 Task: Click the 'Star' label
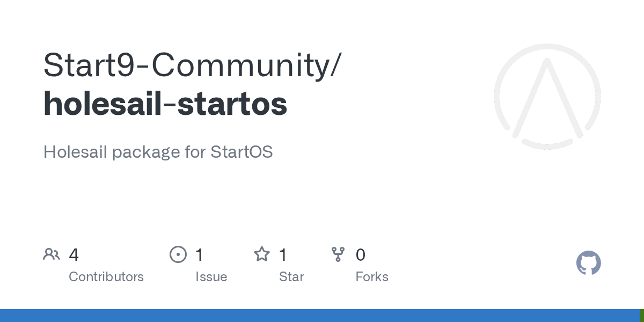click(x=291, y=277)
